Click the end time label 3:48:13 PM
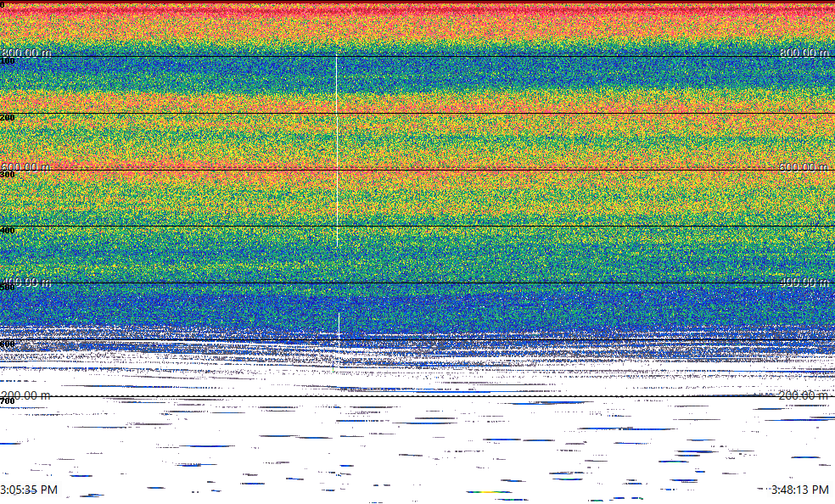Screen dimensions: 835x504 [800, 490]
